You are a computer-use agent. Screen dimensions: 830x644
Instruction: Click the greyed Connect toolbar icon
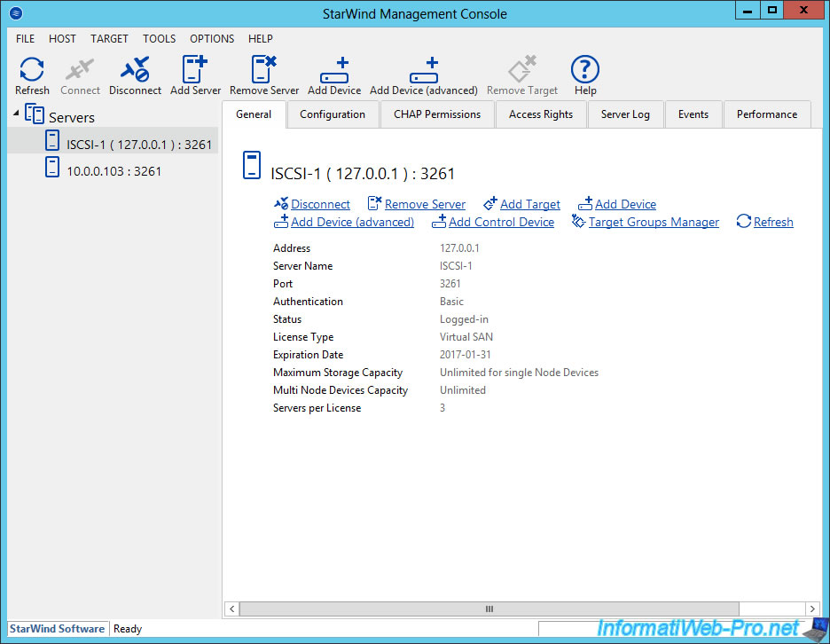pos(80,69)
